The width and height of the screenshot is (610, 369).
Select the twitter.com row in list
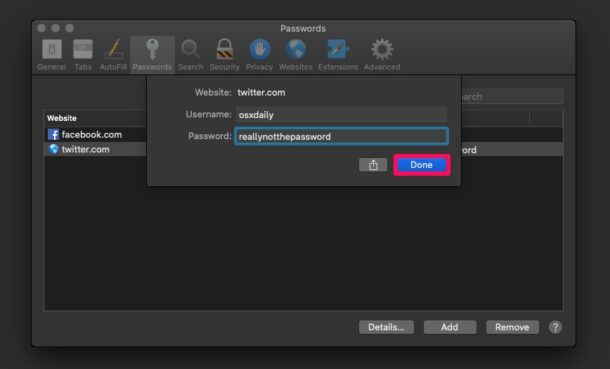click(96, 149)
